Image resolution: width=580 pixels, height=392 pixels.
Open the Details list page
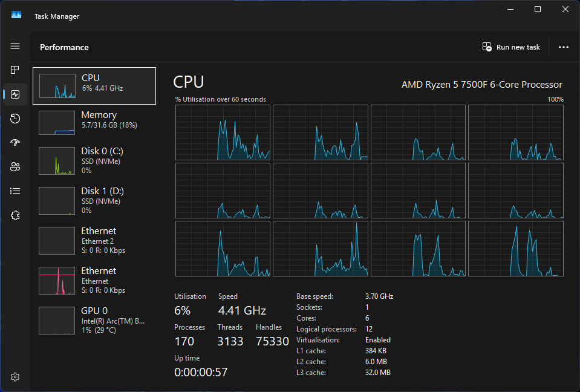click(15, 191)
